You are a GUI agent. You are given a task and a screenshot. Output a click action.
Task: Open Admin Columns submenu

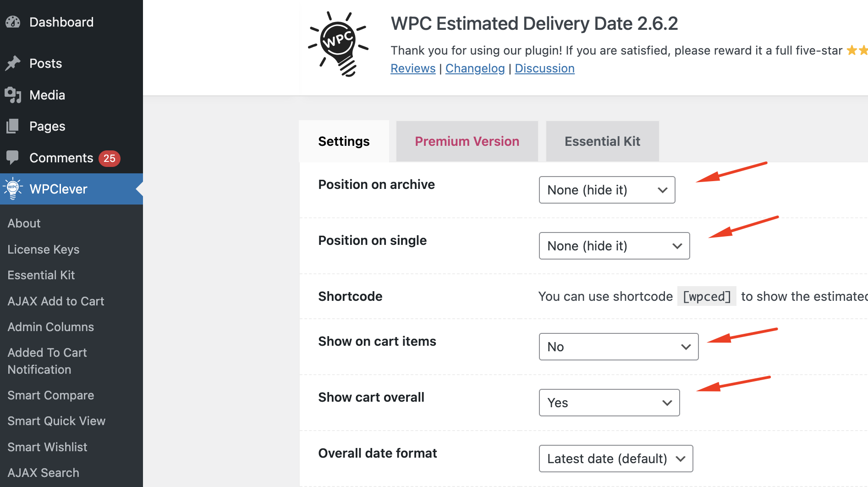click(51, 327)
